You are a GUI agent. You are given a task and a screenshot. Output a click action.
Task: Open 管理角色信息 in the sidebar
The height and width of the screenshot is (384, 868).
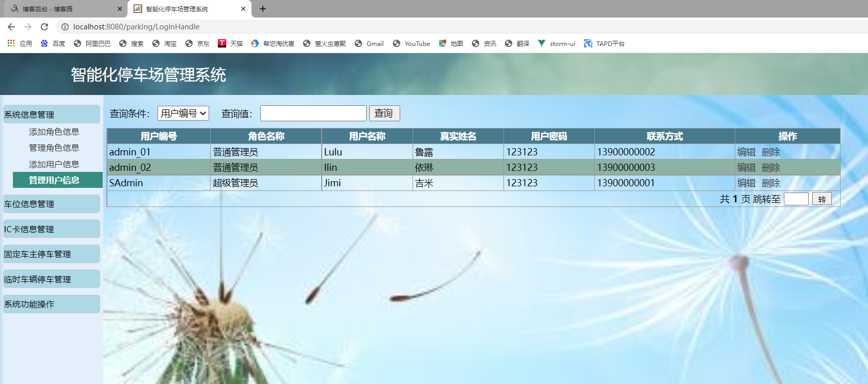click(54, 148)
